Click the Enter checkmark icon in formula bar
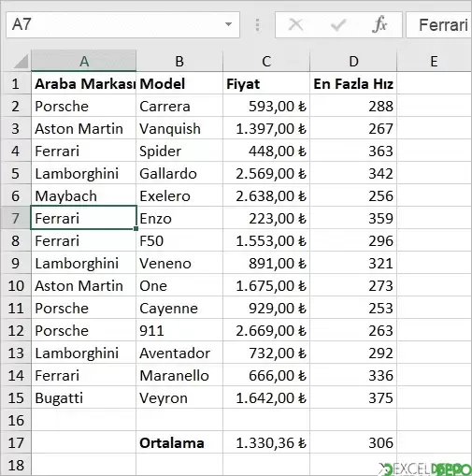 338,25
